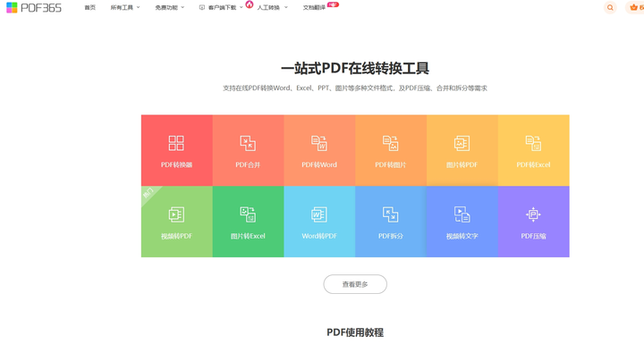Click the crown membership icon
This screenshot has height=344, width=644.
click(x=634, y=7)
